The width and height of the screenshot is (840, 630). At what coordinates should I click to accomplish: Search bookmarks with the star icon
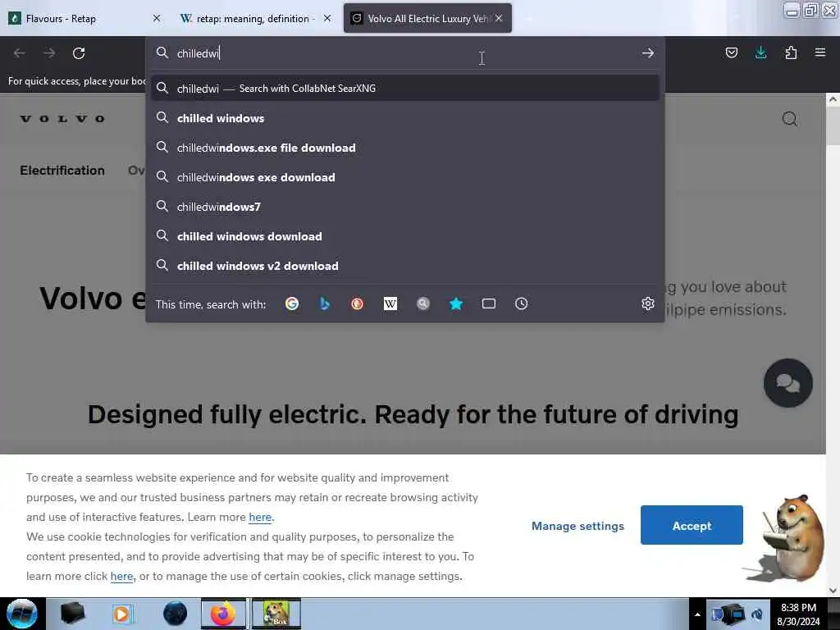[456, 304]
